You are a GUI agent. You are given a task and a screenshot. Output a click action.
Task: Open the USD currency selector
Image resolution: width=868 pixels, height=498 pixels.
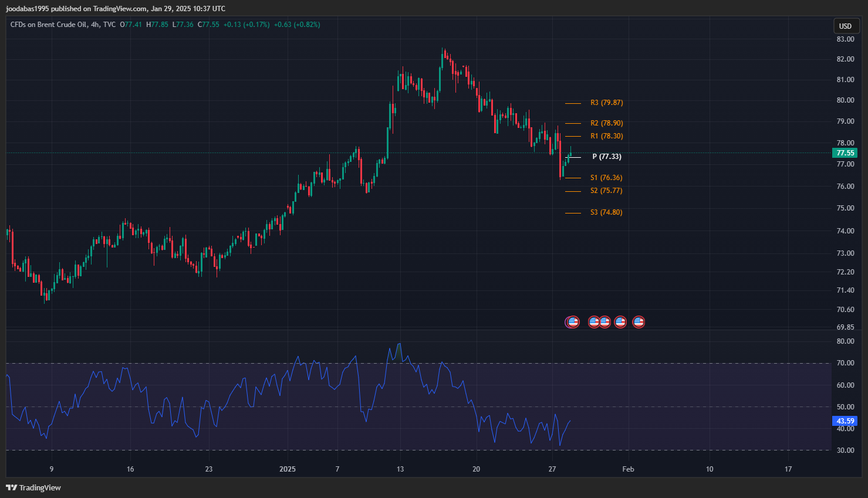click(845, 26)
